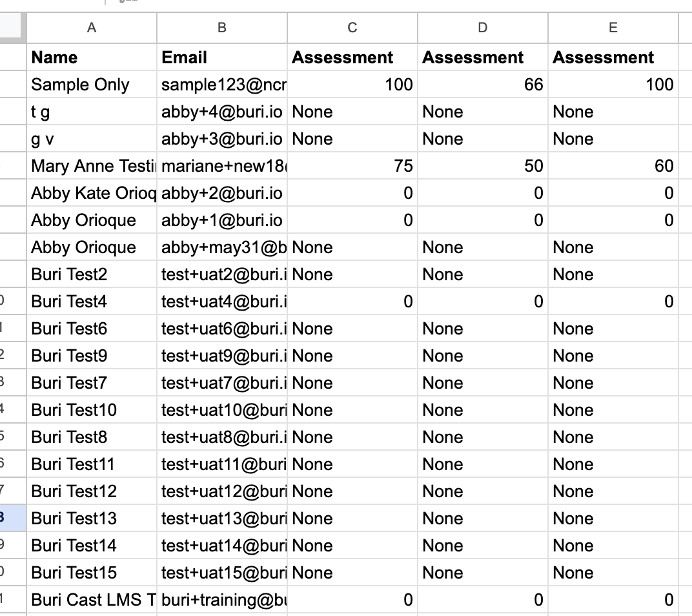Viewport: 692px width, 616px height.
Task: Select column B header
Action: point(221,28)
